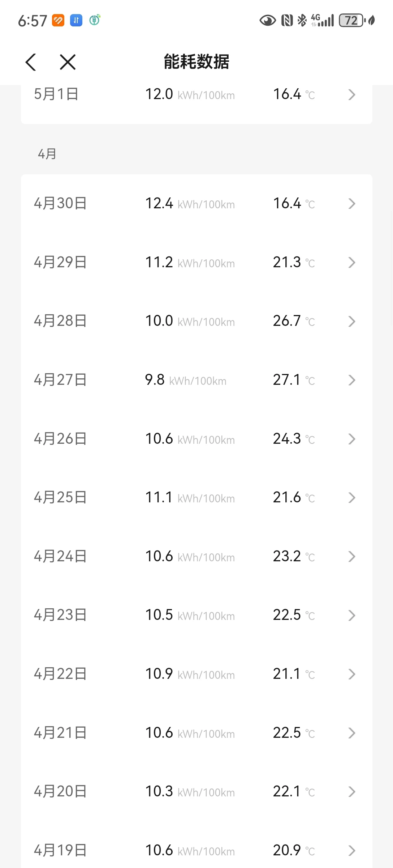The height and width of the screenshot is (868, 393).
Task: Tap the April 19 date entry
Action: tap(60, 850)
